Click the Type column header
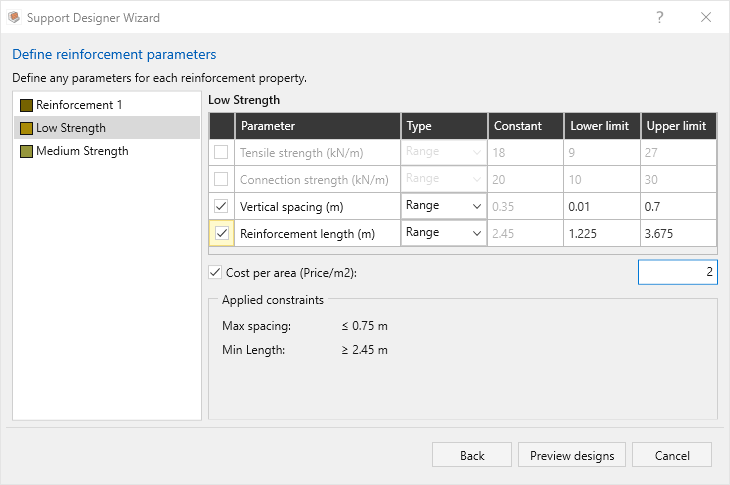 (444, 126)
